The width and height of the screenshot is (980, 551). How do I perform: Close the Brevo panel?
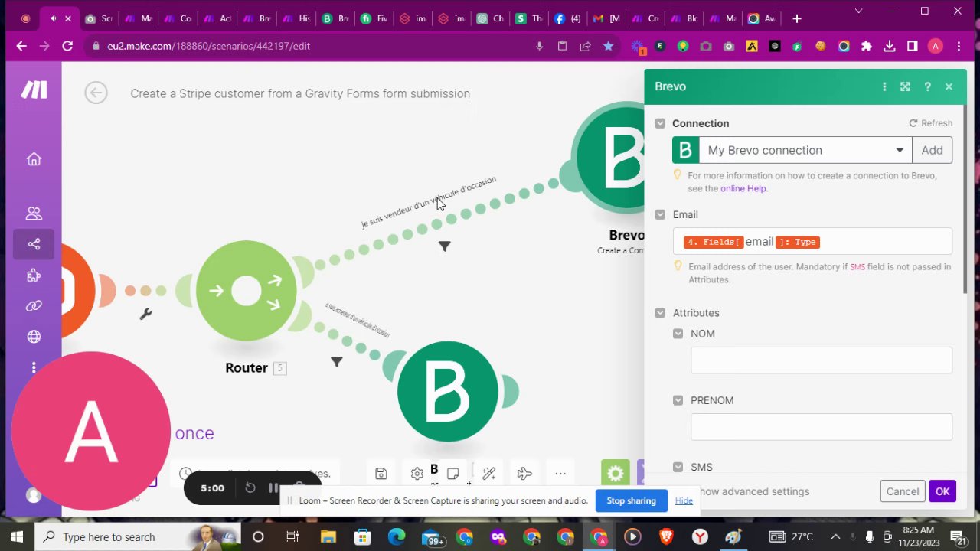[949, 86]
